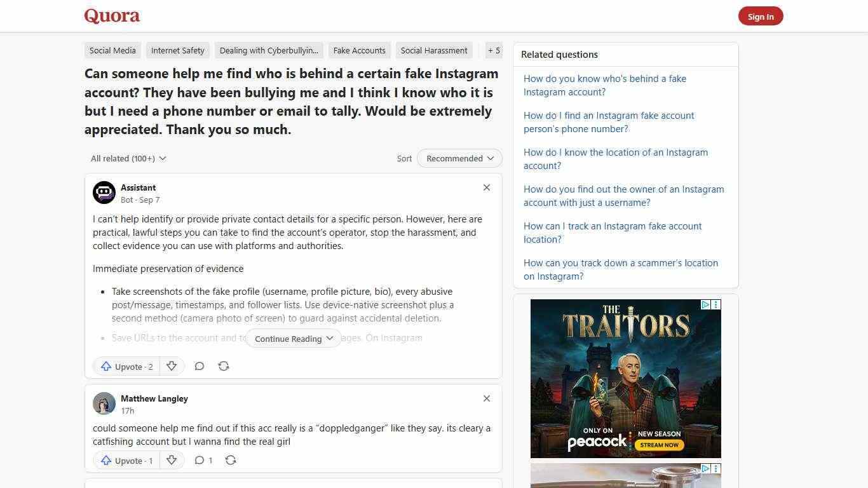This screenshot has height=488, width=868.
Task: Open the Recommended sort dropdown
Action: point(459,158)
